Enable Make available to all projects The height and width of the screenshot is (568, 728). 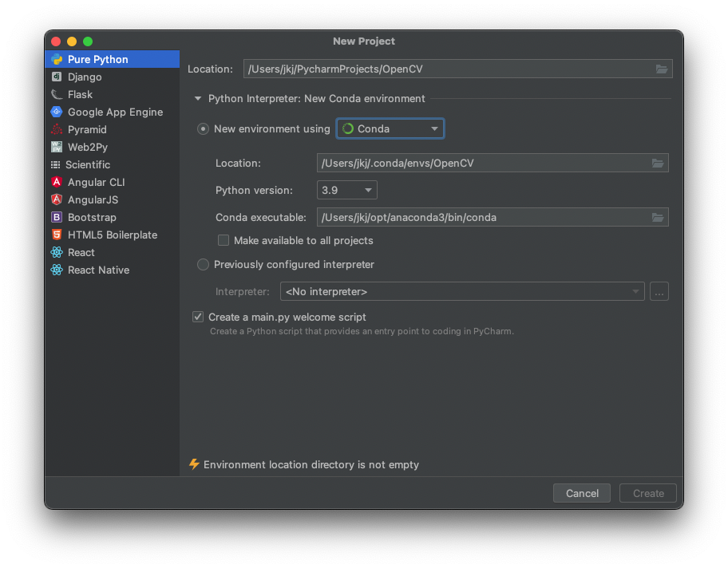click(224, 240)
